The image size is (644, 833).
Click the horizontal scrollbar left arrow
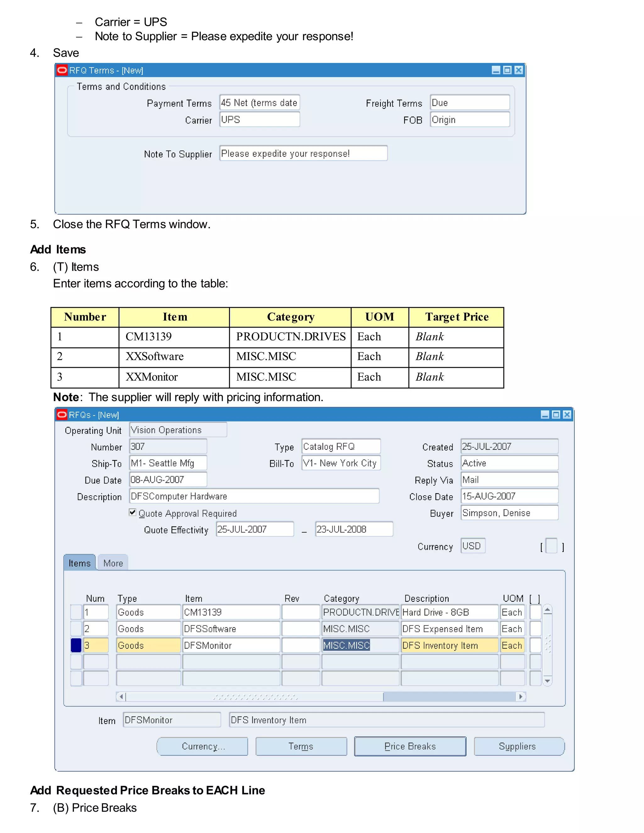[121, 697]
